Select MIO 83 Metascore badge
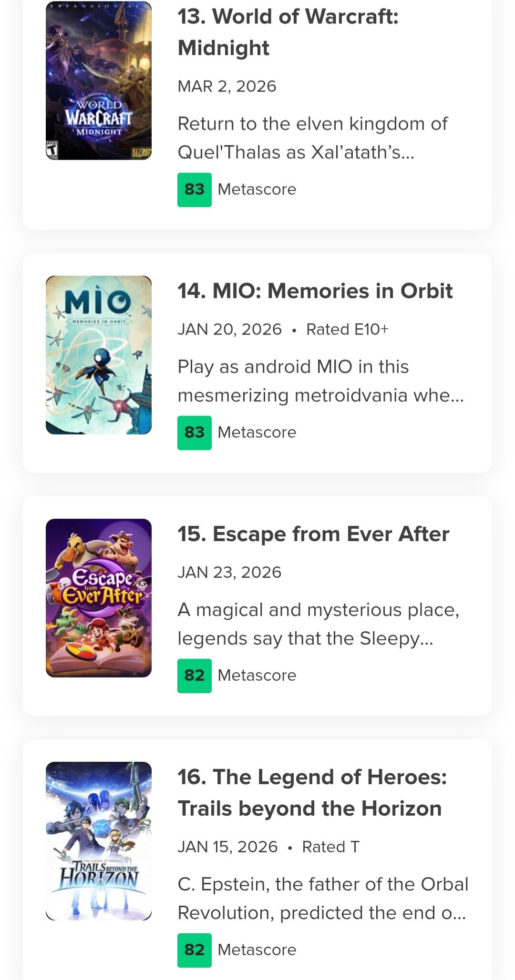The image size is (515, 980). pos(195,433)
